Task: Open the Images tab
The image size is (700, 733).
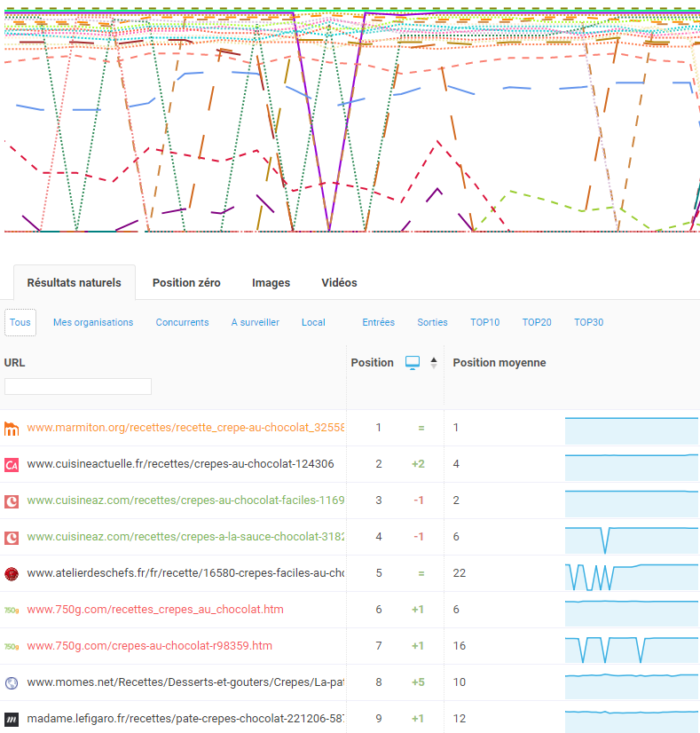Action: tap(271, 283)
